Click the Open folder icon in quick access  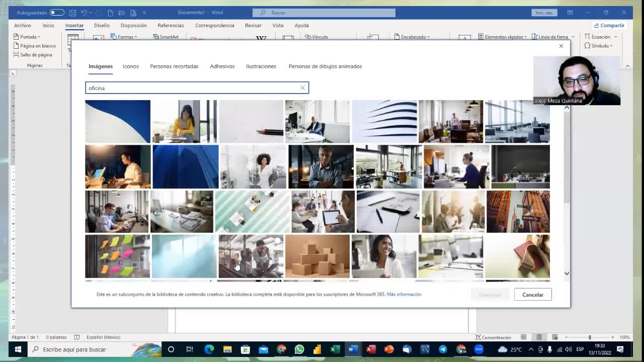pyautogui.click(x=122, y=13)
